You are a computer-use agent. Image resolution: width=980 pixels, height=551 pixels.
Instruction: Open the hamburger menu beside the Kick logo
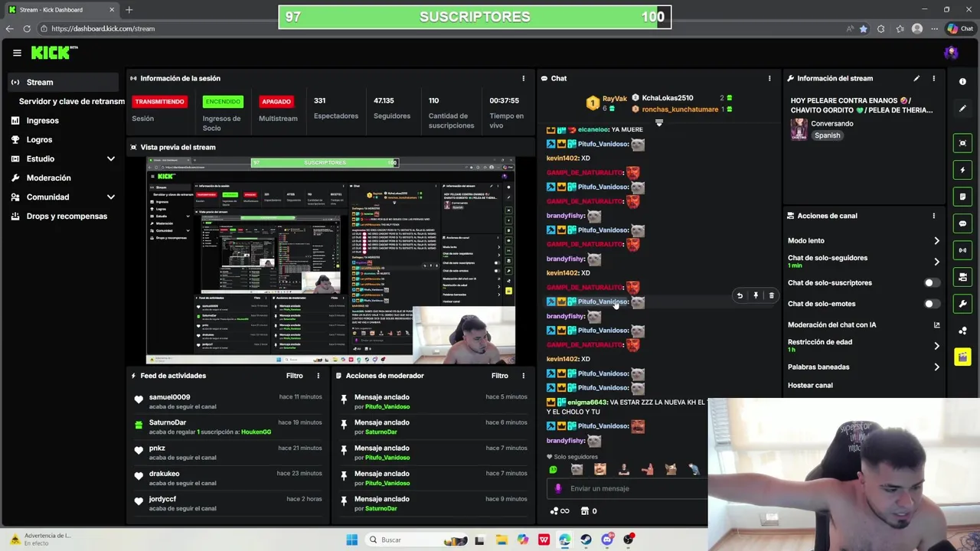[x=17, y=53]
